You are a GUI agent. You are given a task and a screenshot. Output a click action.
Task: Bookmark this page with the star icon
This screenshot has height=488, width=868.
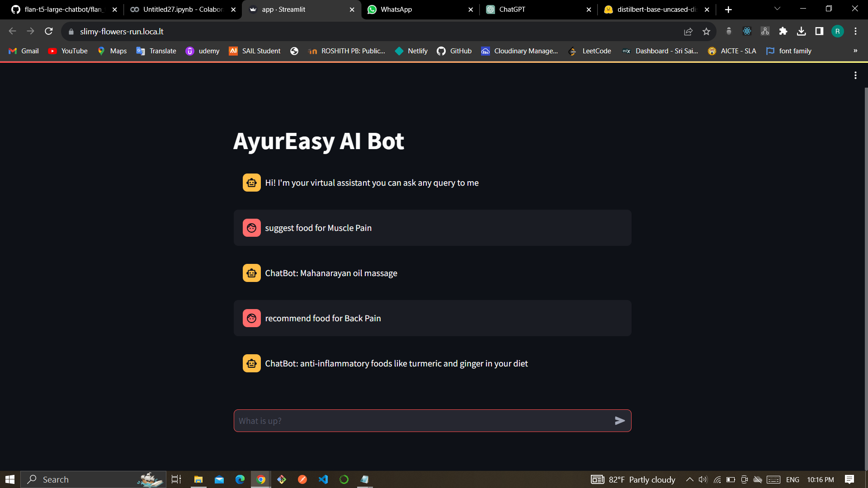(x=707, y=31)
